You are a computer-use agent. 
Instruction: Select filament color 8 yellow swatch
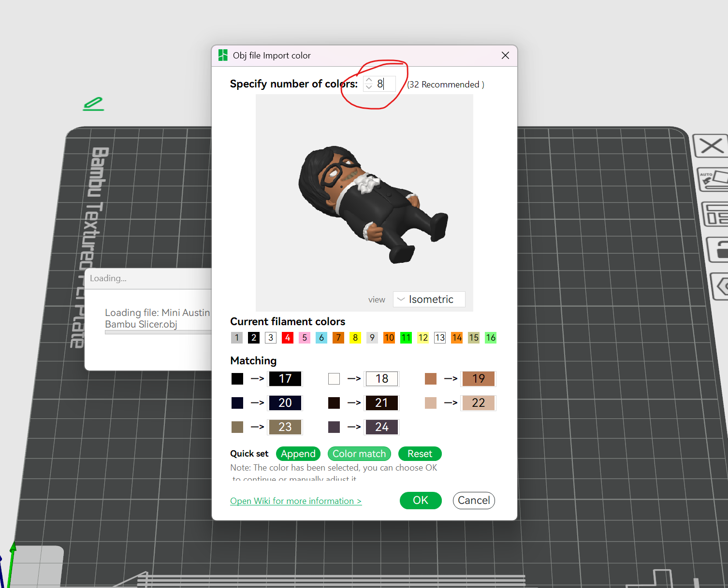(355, 338)
